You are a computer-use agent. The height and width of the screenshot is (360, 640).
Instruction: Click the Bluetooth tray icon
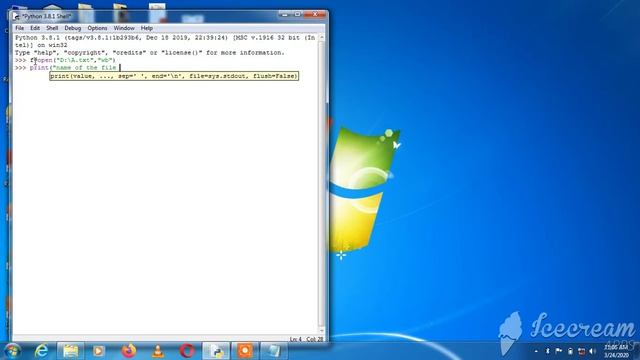click(547, 351)
